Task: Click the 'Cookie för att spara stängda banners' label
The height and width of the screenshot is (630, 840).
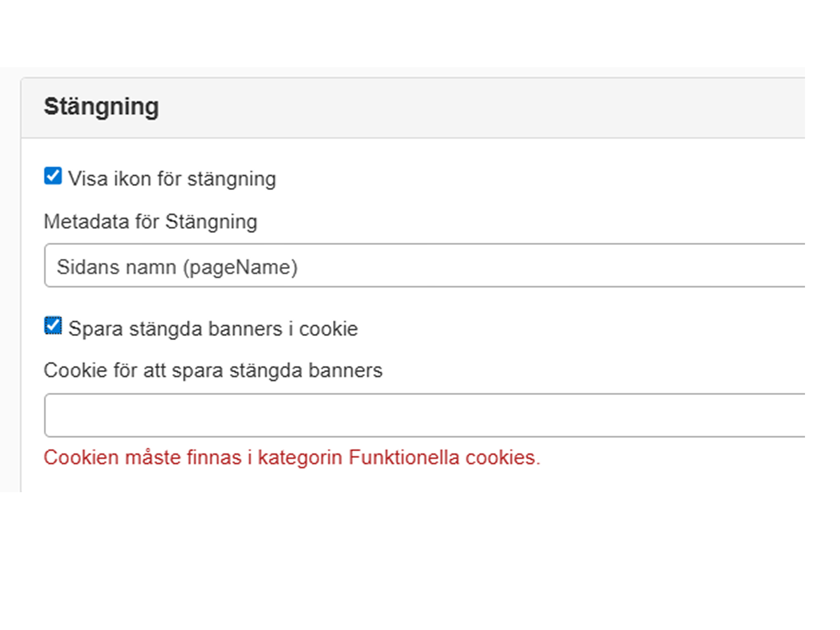Action: point(213,371)
